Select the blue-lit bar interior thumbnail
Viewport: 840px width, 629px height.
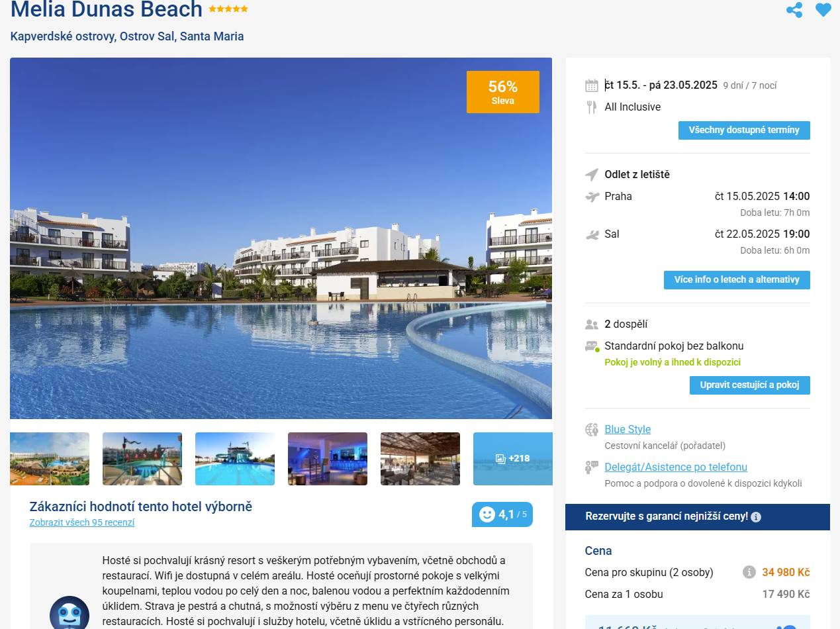click(x=328, y=459)
